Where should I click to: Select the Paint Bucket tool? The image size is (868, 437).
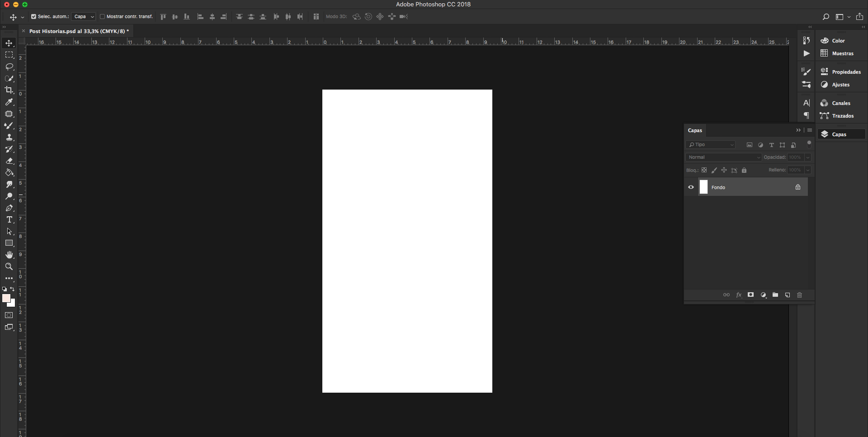tap(9, 173)
